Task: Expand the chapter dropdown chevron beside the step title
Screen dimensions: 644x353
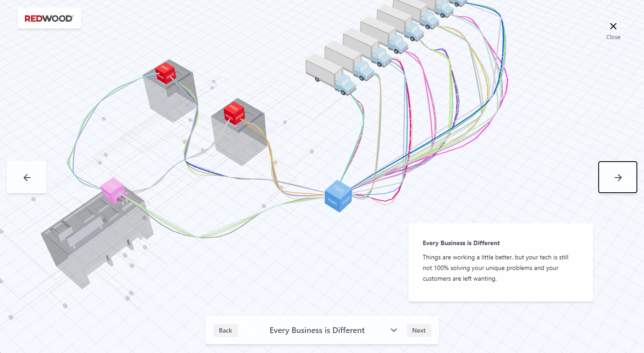Action: [x=394, y=330]
